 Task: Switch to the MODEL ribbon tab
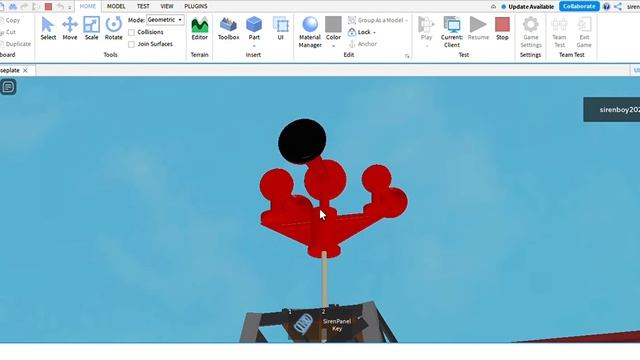116,7
